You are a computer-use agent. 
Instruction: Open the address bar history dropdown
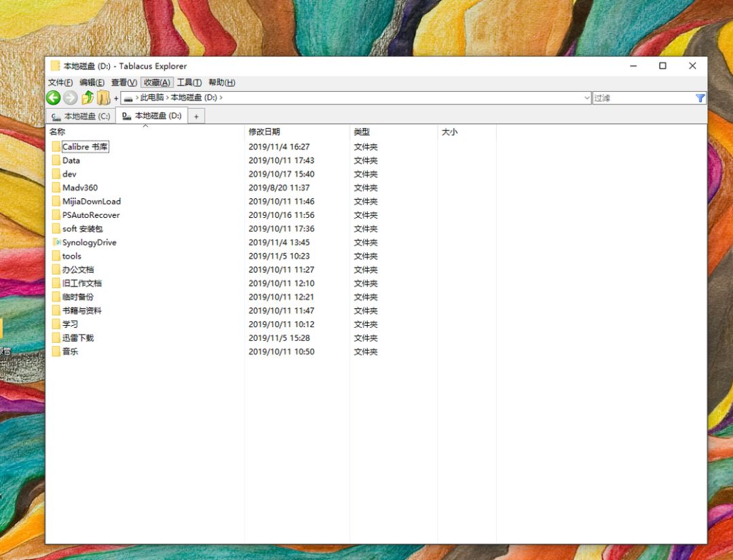587,98
